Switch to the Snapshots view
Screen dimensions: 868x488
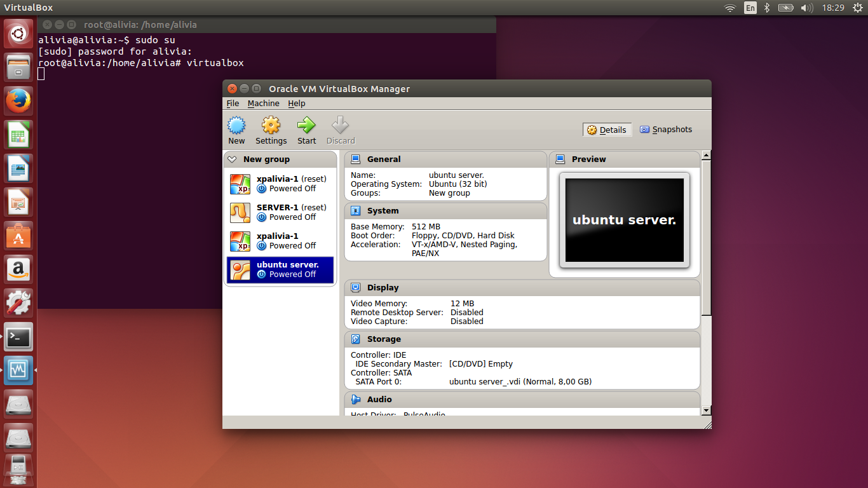click(x=666, y=130)
